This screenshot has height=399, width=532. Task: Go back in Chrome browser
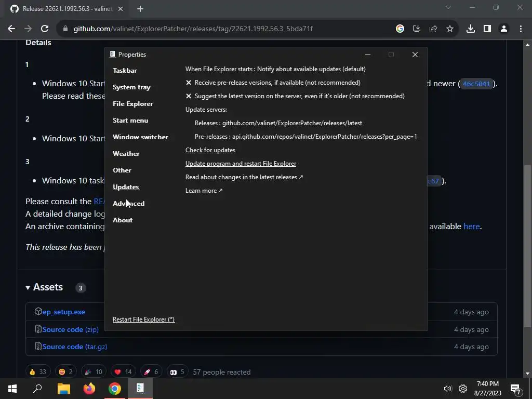(11, 29)
